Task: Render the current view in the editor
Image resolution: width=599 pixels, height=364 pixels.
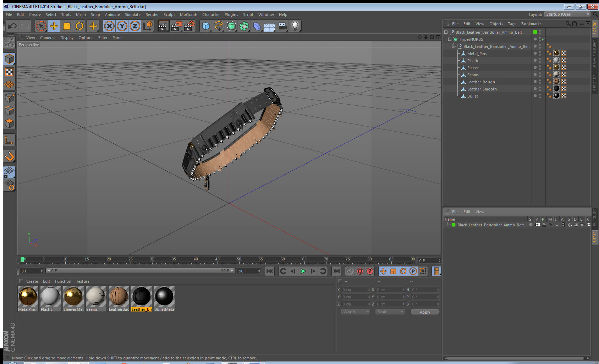Action: (x=163, y=26)
